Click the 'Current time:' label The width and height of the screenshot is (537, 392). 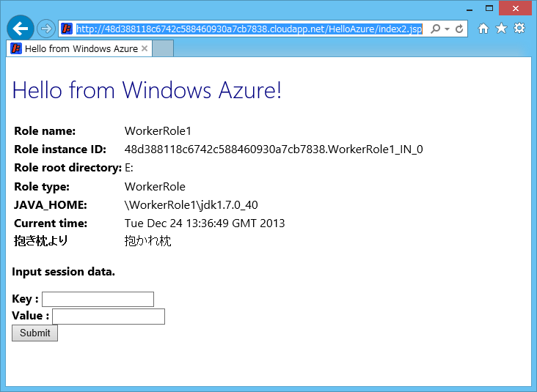click(51, 223)
